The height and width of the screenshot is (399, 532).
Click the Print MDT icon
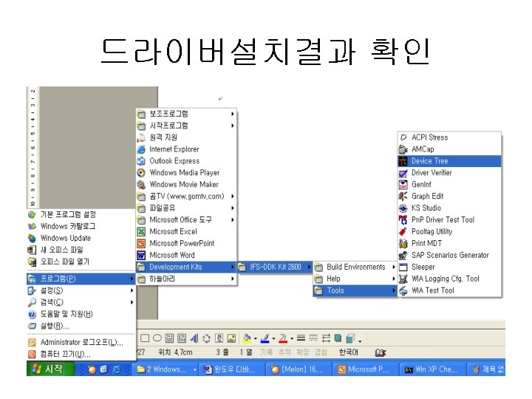click(403, 243)
